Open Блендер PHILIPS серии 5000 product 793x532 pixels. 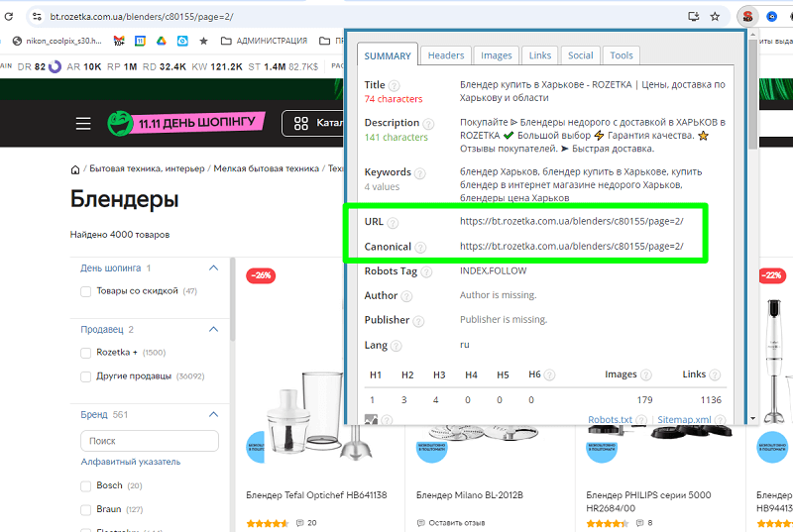click(648, 501)
